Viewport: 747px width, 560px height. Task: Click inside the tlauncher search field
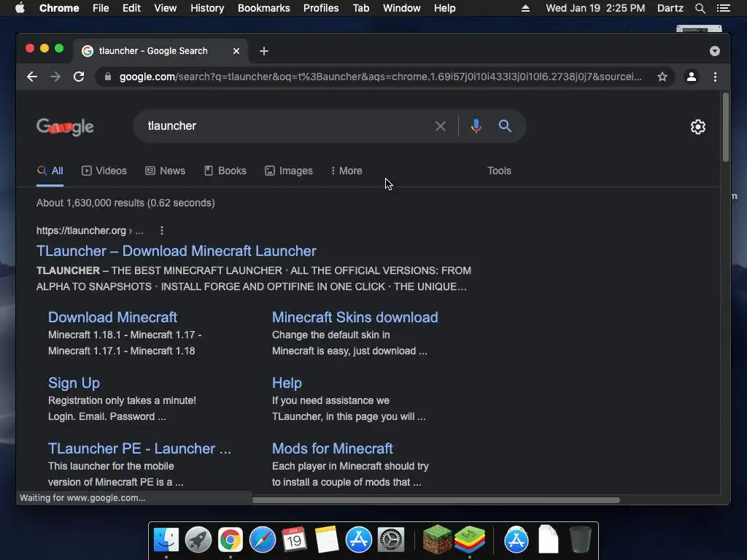[x=286, y=126]
